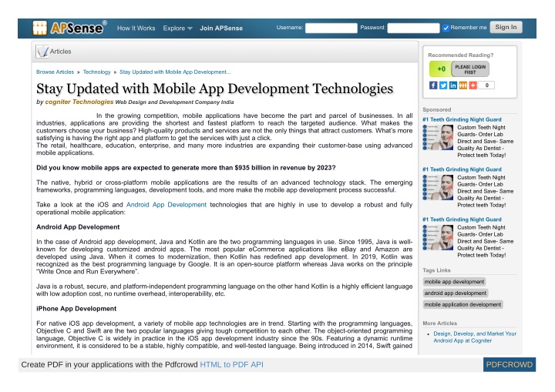Open cogniter Technologies author link
The width and height of the screenshot is (555, 392).
[x=79, y=102]
